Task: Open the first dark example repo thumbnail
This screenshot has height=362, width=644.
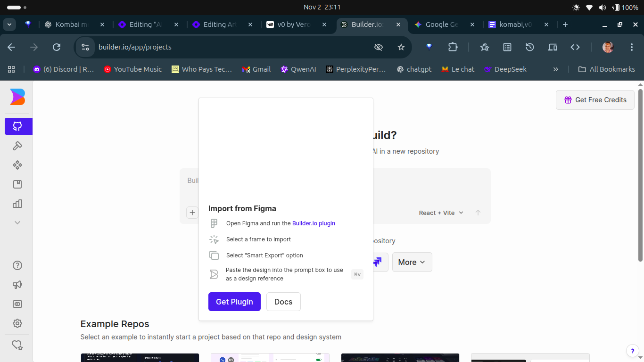Action: click(140, 358)
